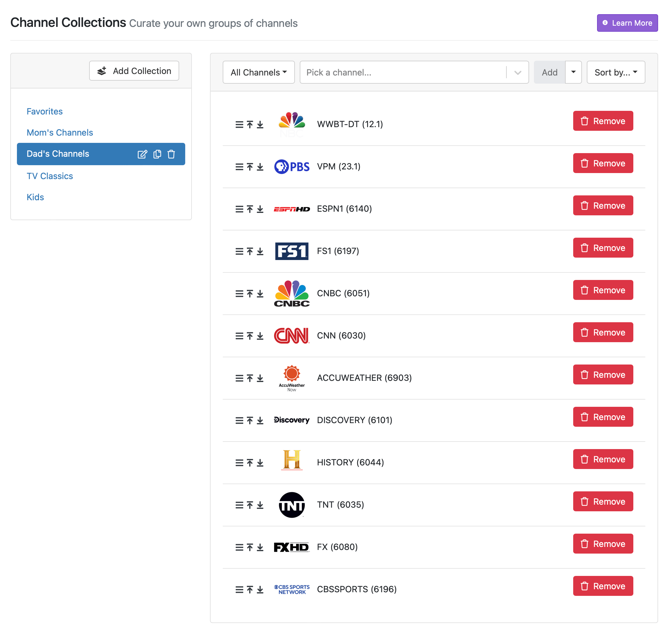This screenshot has width=672, height=633.
Task: Expand the Pick a channel selector
Action: (518, 72)
